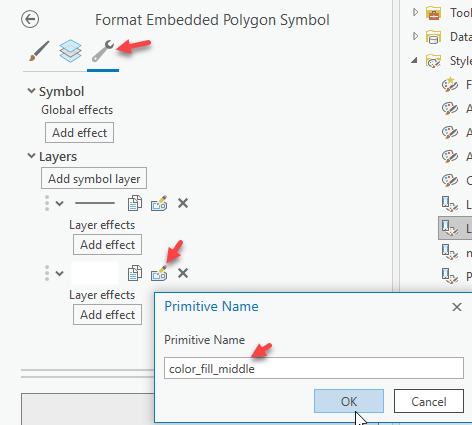Click the Add symbol layer button

coord(94,178)
